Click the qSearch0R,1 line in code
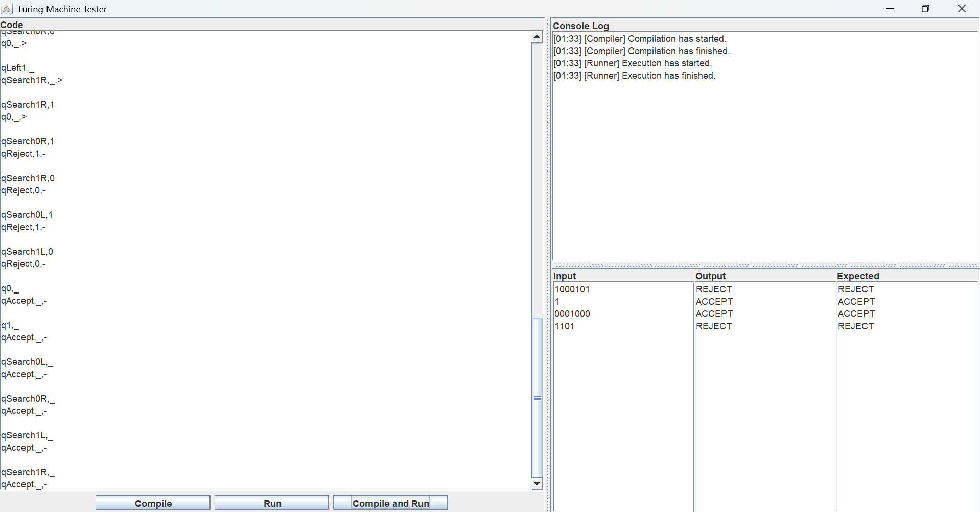This screenshot has height=512, width=980. click(28, 141)
